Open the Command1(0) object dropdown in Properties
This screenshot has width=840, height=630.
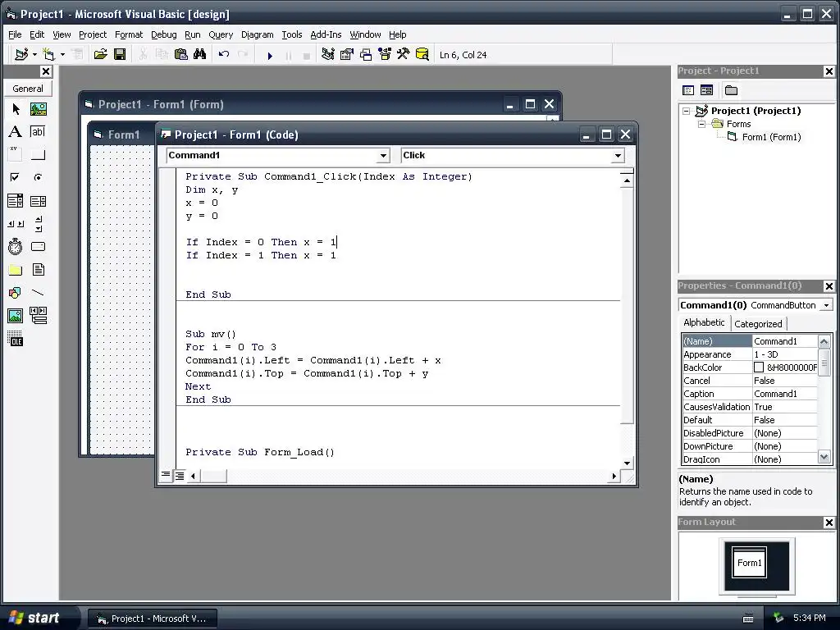click(x=827, y=305)
